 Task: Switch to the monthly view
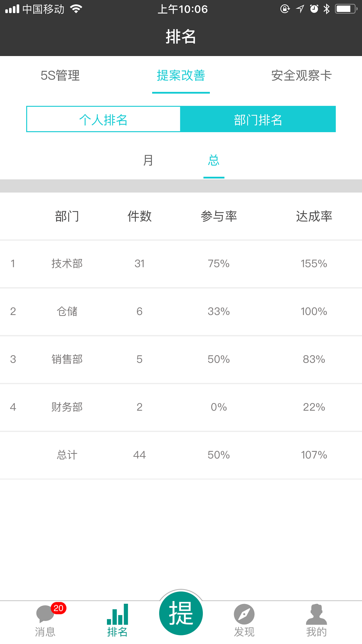[x=148, y=160]
